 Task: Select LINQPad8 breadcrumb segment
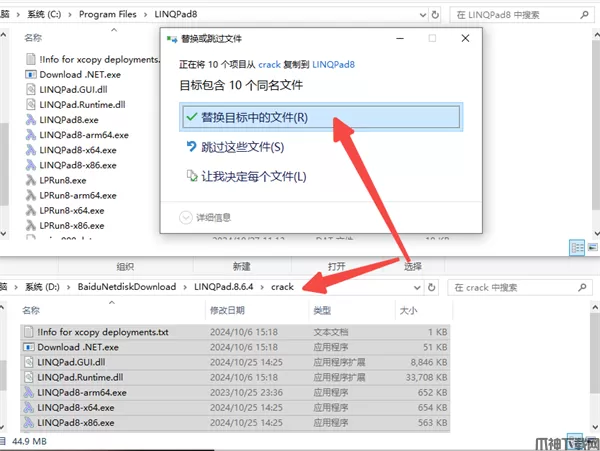[176, 14]
